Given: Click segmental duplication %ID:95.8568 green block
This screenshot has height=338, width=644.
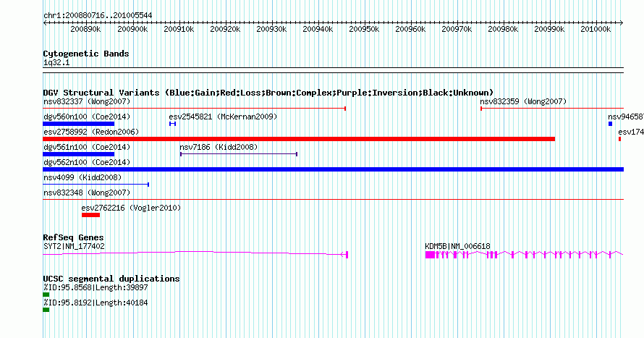Looking at the screenshot, I should pos(46,295).
